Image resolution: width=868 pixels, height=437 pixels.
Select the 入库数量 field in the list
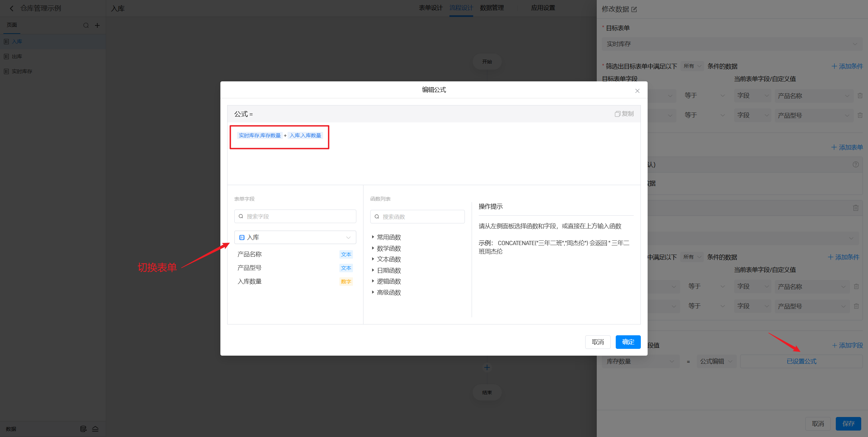click(250, 281)
